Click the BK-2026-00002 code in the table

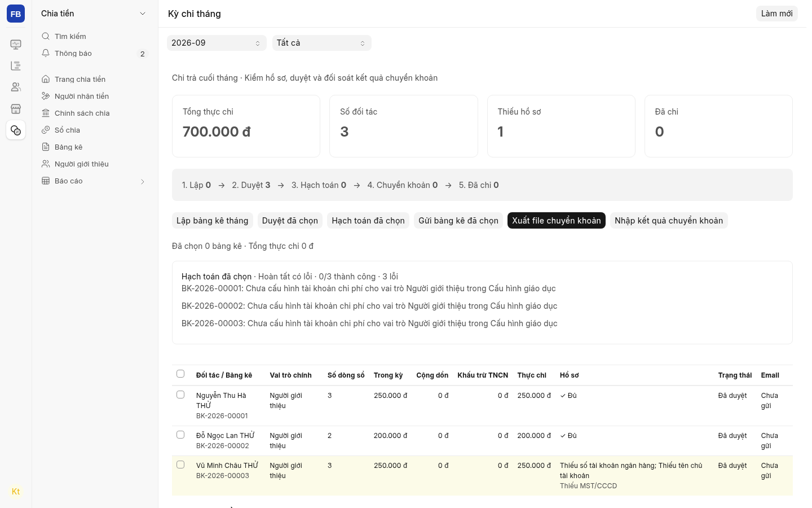click(x=223, y=446)
